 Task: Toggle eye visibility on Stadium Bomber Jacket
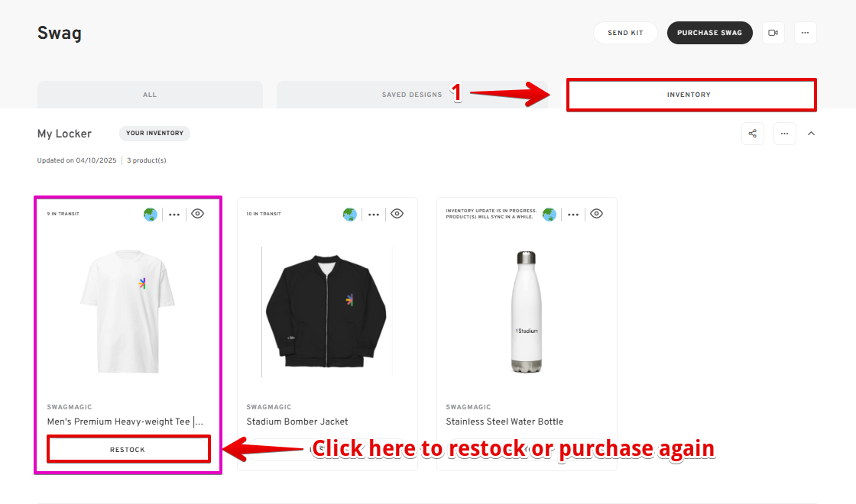[x=397, y=214]
